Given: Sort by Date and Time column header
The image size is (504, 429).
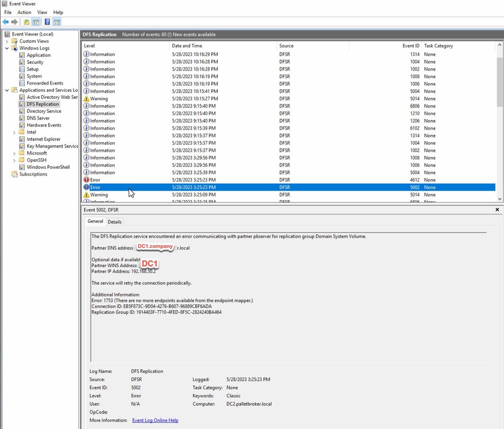Looking at the screenshot, I should [x=223, y=46].
